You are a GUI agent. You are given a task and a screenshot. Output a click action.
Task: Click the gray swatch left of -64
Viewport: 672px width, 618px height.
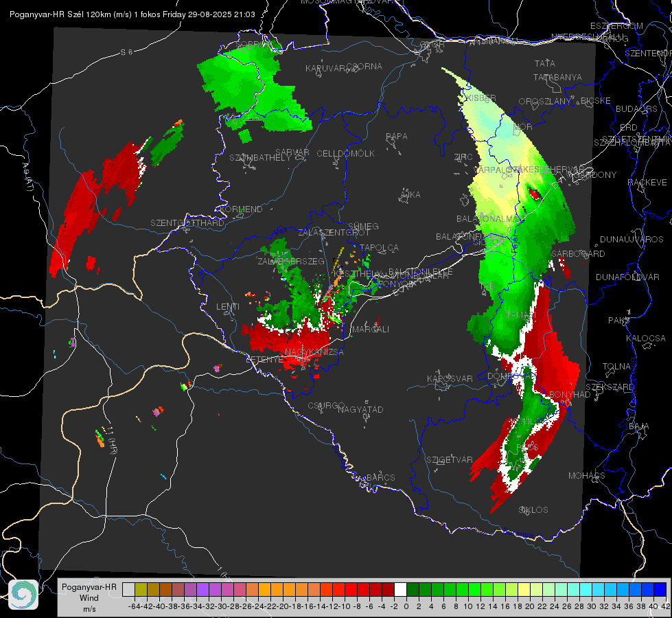[x=128, y=589]
